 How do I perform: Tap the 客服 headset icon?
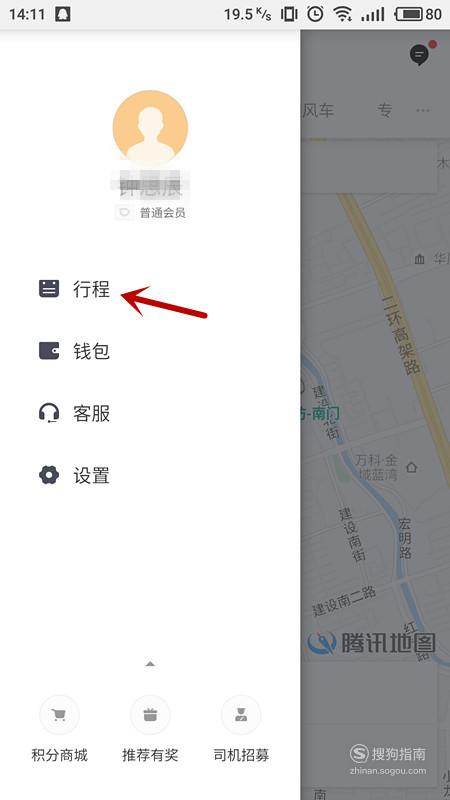pyautogui.click(x=49, y=413)
